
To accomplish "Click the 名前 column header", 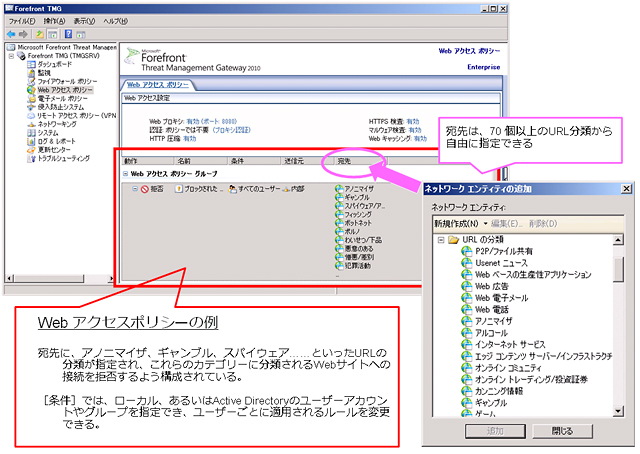I will pos(200,161).
